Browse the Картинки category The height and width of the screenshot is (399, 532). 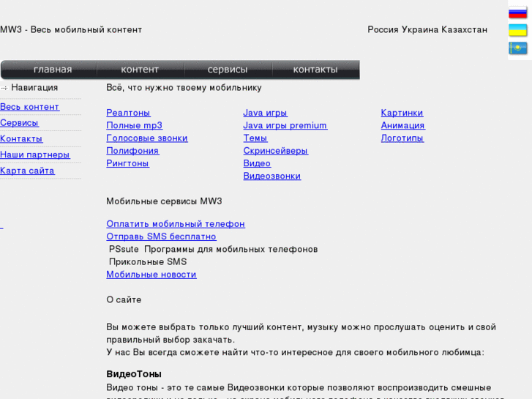402,113
